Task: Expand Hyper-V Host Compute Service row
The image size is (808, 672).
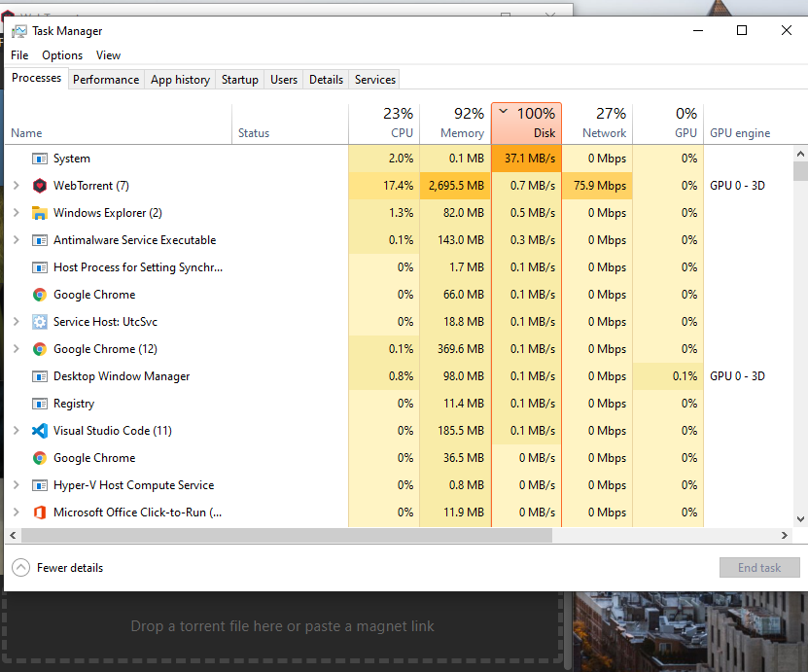Action: 16,485
